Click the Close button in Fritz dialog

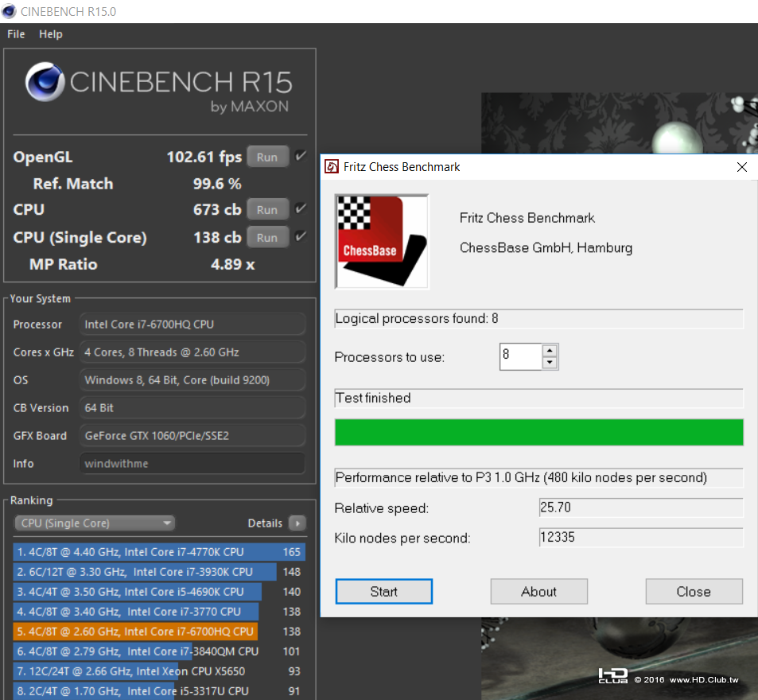coord(694,591)
